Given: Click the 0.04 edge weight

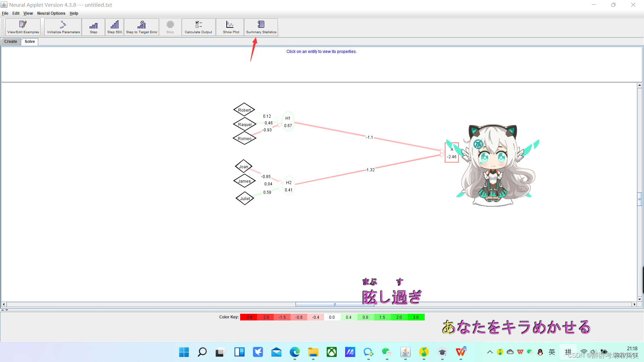Looking at the screenshot, I should point(268,184).
